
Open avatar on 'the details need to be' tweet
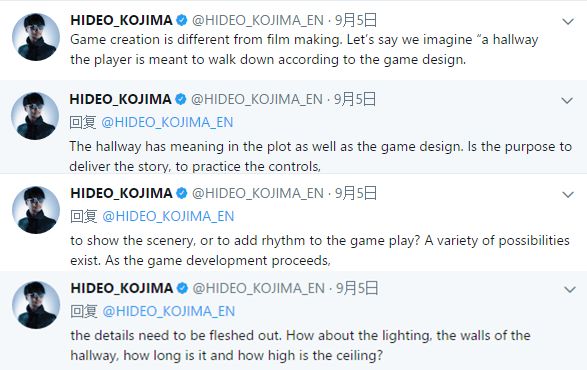coord(36,305)
